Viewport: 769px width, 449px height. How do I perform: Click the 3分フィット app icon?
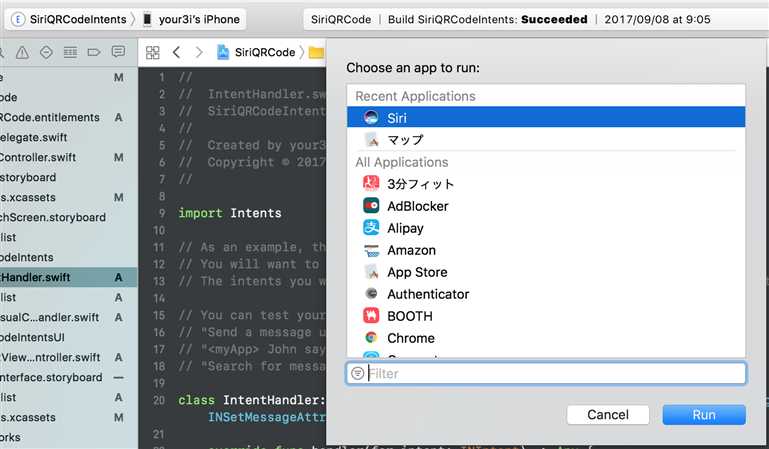(371, 183)
